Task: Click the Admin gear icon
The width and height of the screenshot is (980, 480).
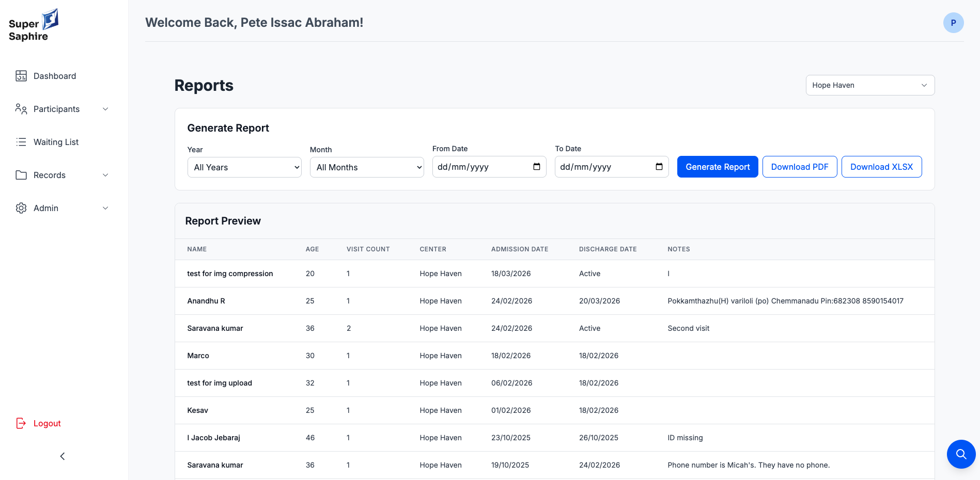Action: pos(21,208)
